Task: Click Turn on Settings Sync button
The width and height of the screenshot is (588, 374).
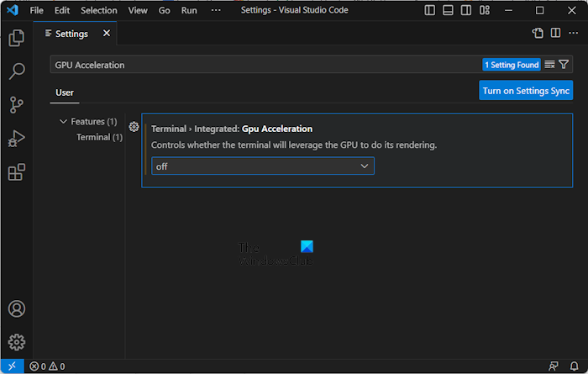Action: pos(526,91)
